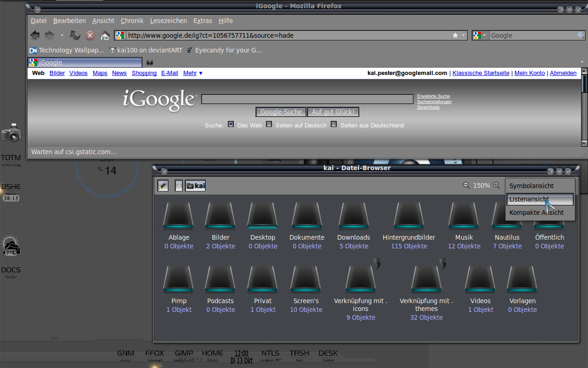Click the Firefox page vertical scrollbar
Screen dimensions: 588x368
point(584,107)
